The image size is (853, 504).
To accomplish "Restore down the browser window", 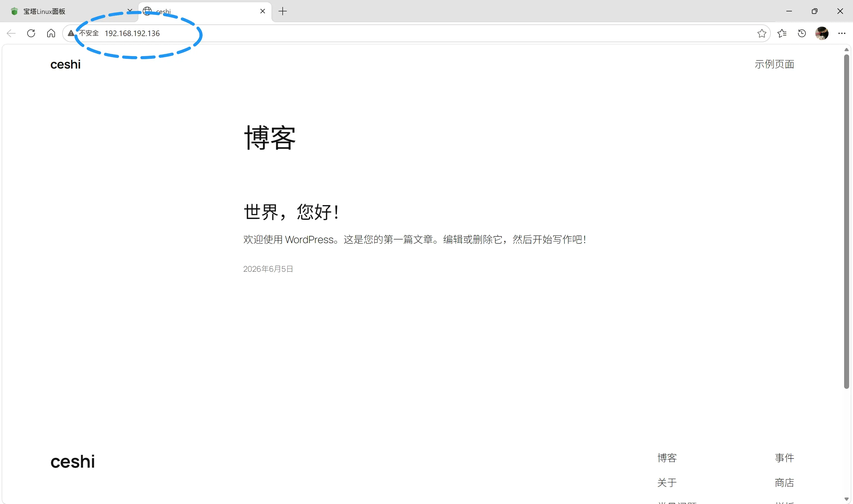I will [x=815, y=11].
